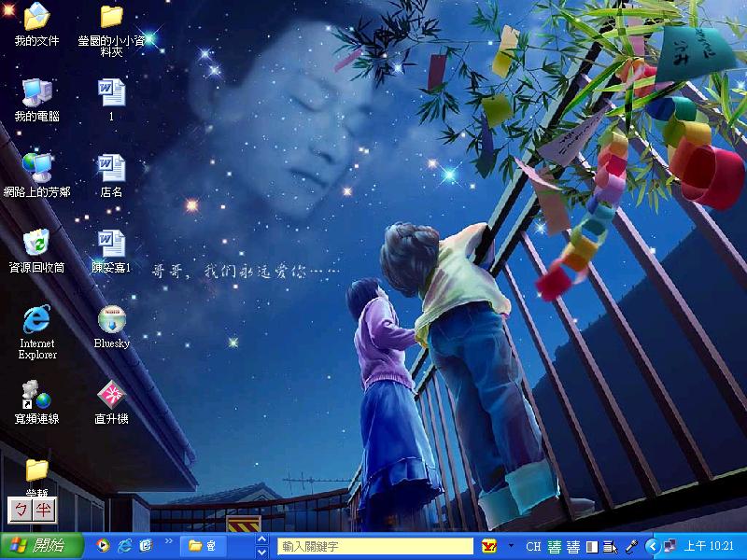
Task: Click the network connection tray icon
Action: [x=669, y=546]
